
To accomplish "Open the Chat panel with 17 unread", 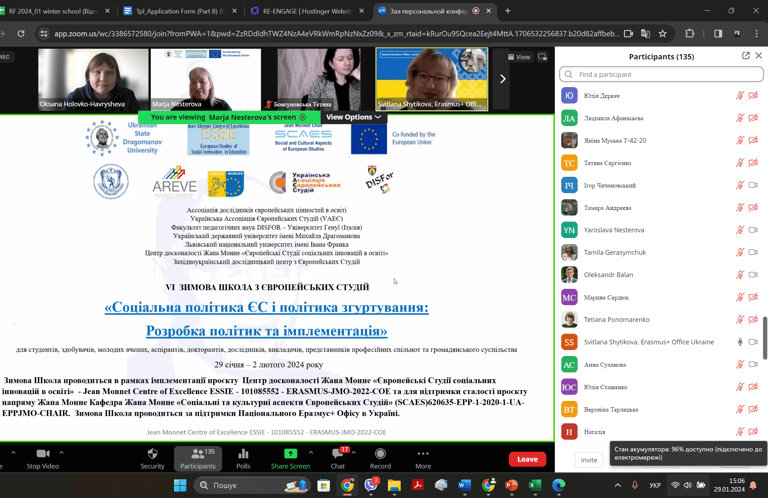I will (337, 459).
